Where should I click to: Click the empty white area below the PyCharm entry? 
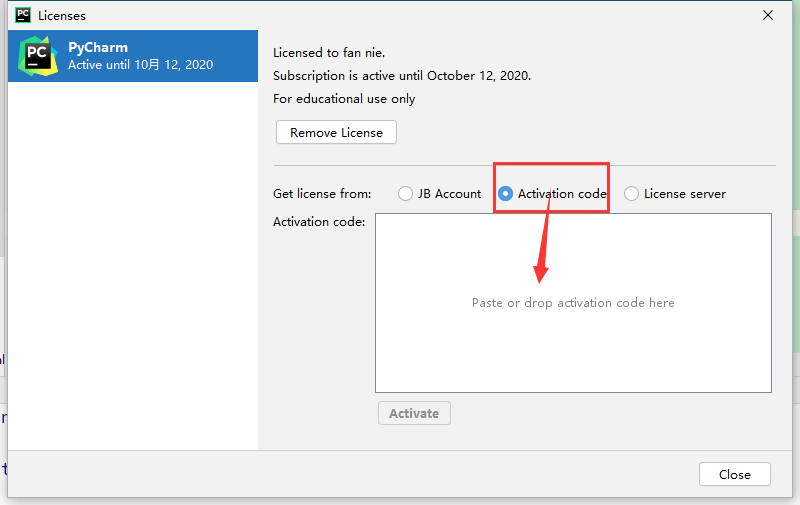(132, 260)
